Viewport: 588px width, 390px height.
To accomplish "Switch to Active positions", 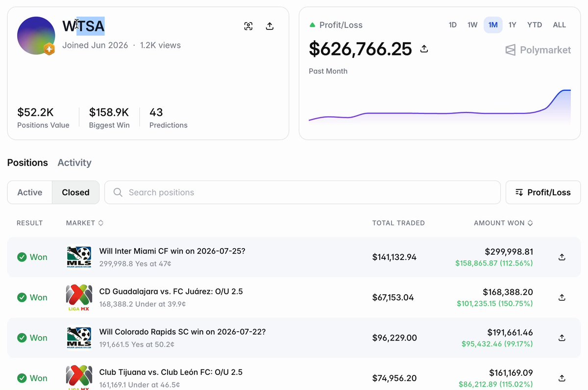I will click(x=30, y=192).
